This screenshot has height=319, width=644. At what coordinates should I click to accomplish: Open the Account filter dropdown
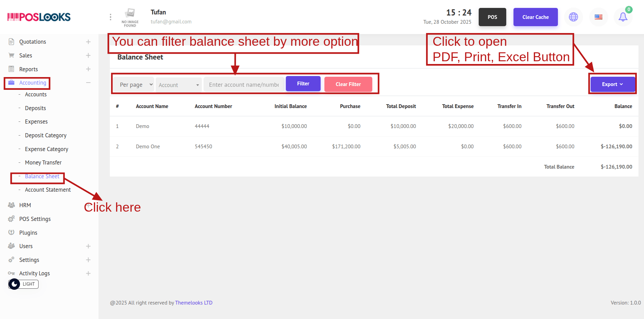178,85
